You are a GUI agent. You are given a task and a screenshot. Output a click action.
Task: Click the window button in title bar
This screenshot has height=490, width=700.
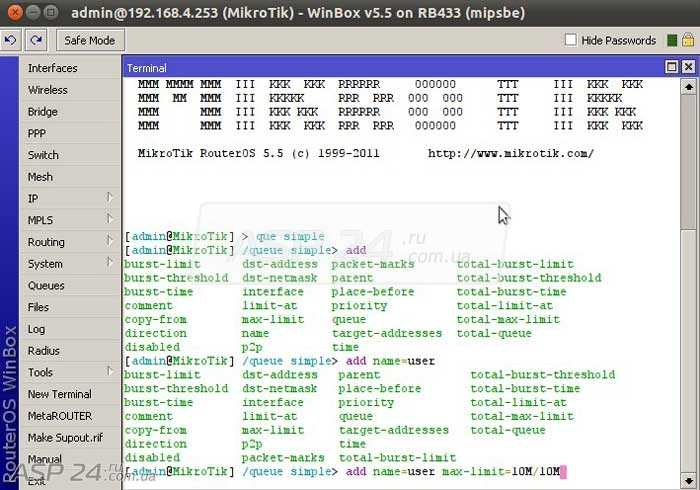click(x=13, y=12)
